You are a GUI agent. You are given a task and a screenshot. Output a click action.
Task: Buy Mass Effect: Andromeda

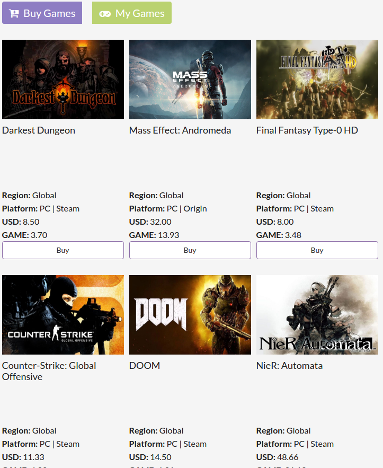click(x=190, y=250)
